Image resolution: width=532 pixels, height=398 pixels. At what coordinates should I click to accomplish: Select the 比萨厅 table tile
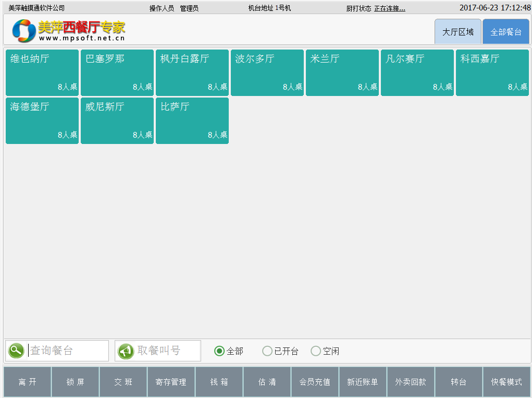point(192,120)
